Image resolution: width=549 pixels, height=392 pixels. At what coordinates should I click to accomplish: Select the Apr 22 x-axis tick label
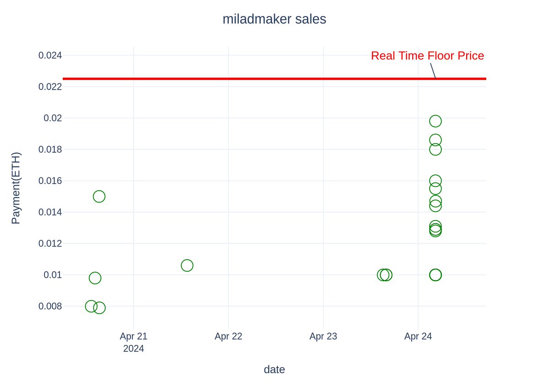(228, 336)
